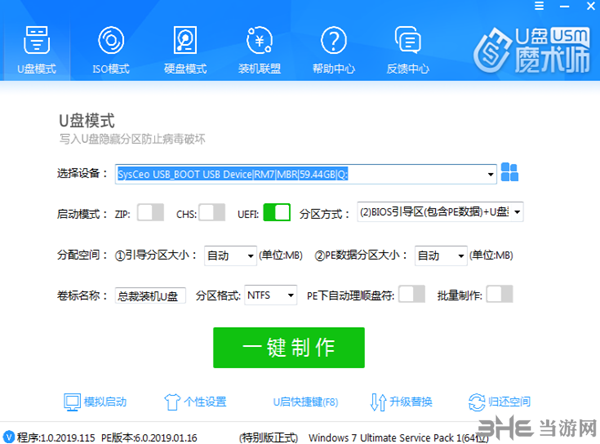Click the 卷标名称 input field
Screen dimensions: 600x444
click(150, 296)
